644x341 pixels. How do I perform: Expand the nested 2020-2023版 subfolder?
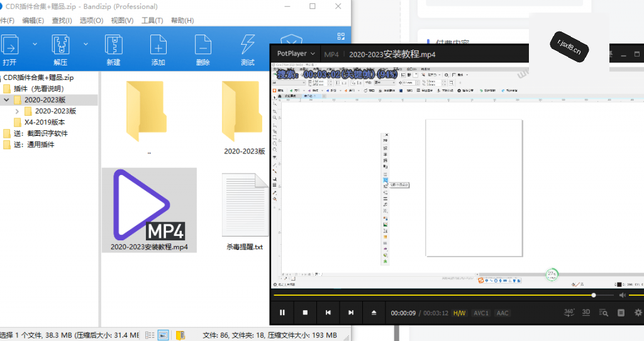click(x=17, y=111)
